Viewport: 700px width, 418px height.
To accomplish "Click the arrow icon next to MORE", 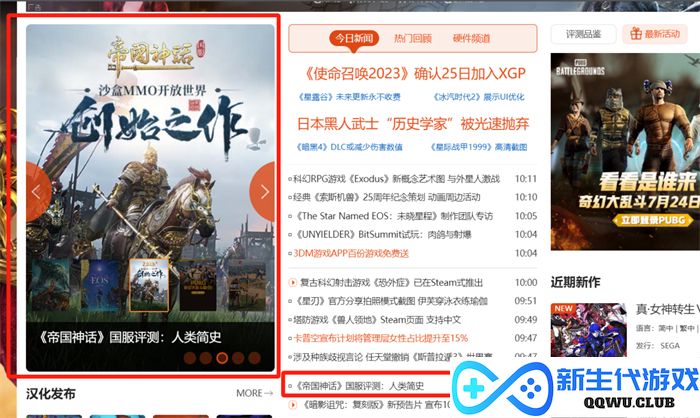I will (268, 393).
